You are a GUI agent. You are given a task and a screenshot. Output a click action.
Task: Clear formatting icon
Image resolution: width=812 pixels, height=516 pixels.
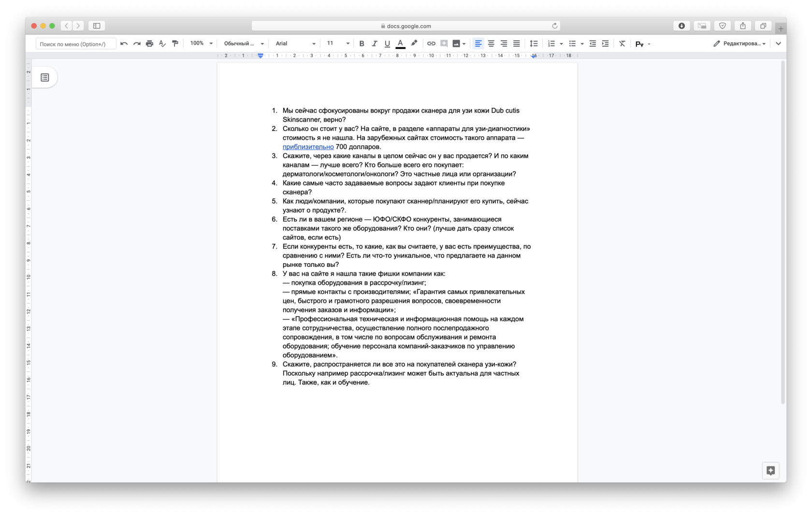click(622, 44)
